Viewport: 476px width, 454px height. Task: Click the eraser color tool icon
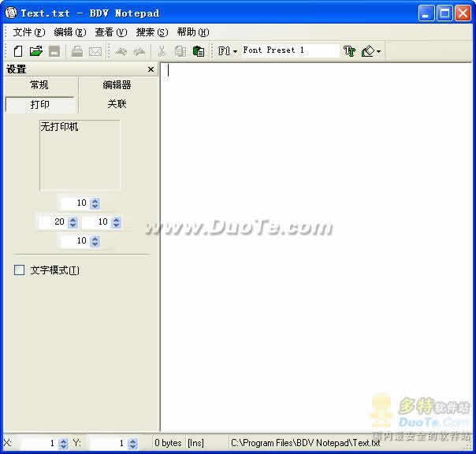[368, 51]
